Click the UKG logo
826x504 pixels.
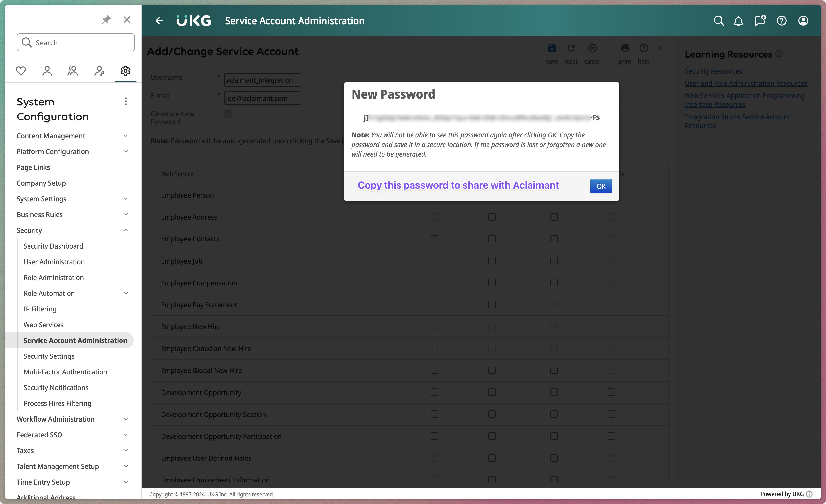pyautogui.click(x=194, y=21)
